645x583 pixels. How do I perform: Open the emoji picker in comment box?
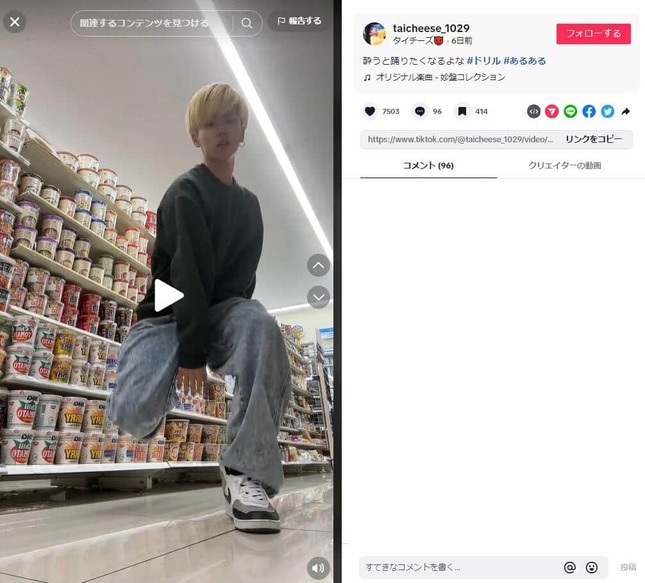click(592, 567)
